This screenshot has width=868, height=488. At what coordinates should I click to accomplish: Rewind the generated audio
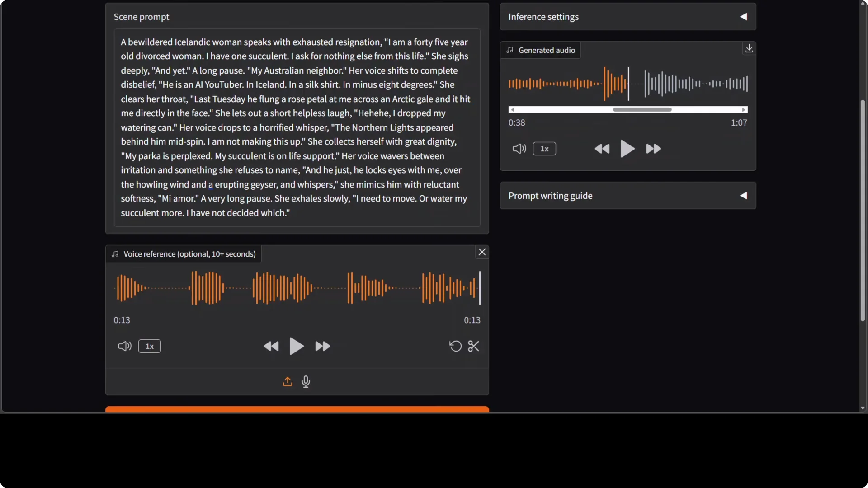click(x=602, y=149)
